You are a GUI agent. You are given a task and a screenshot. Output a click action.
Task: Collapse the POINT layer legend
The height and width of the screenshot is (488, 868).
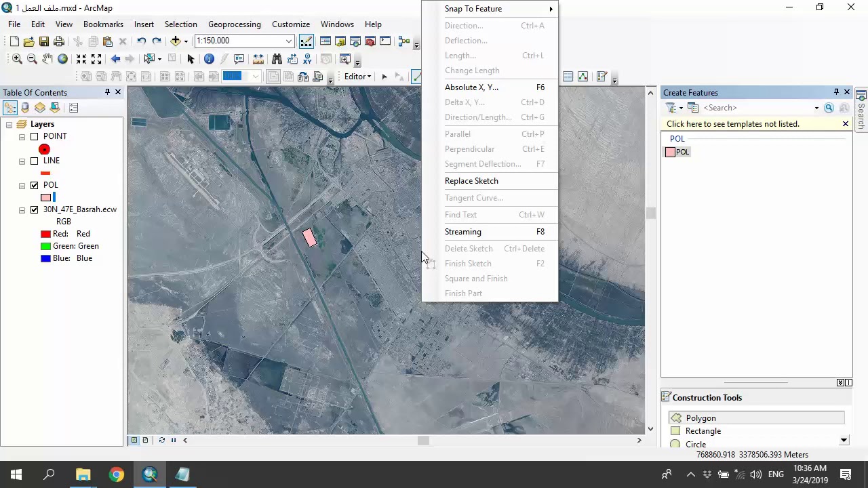(x=22, y=136)
